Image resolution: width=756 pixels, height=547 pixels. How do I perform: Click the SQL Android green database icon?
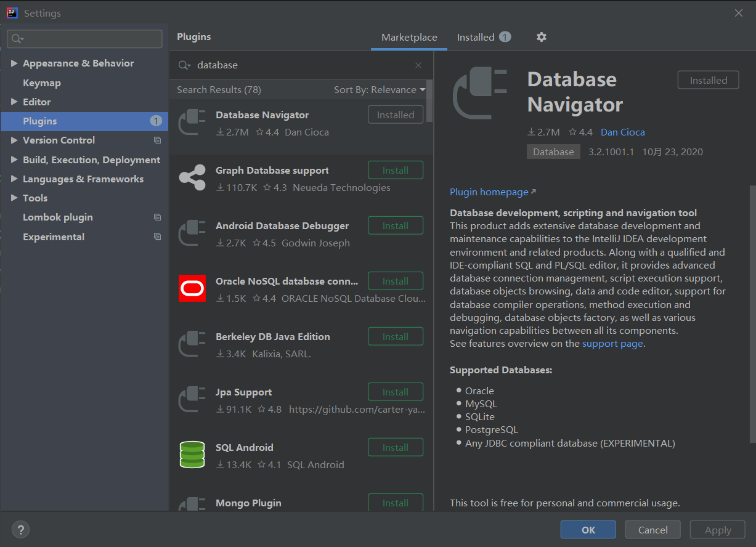click(x=192, y=454)
